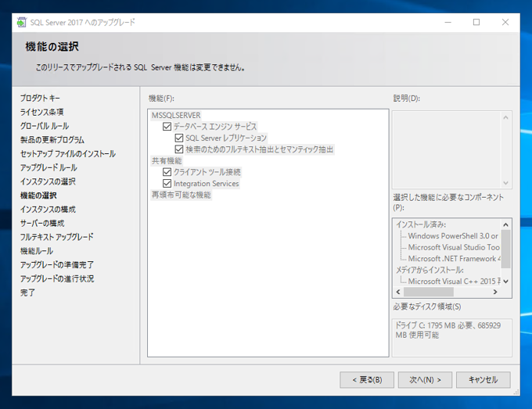532x409 pixels.
Task: Minimize the upgrade window
Action: coord(448,23)
